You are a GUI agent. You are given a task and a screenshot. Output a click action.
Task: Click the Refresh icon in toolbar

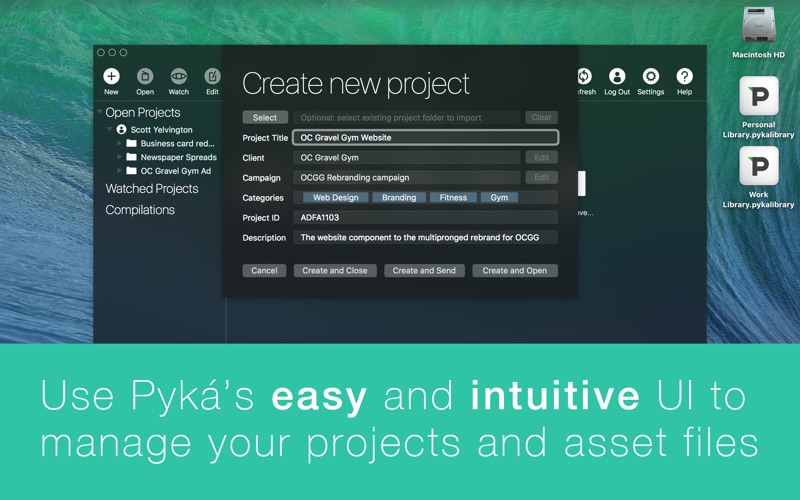(585, 77)
